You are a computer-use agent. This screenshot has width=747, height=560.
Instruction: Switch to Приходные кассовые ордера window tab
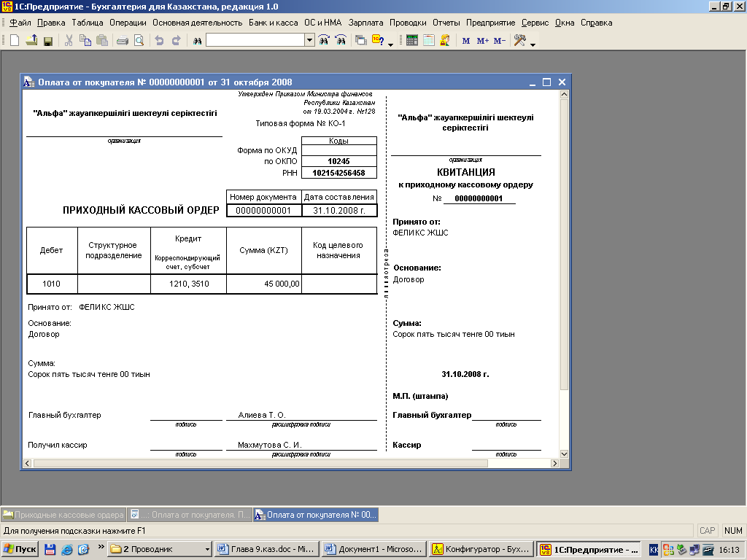point(63,515)
